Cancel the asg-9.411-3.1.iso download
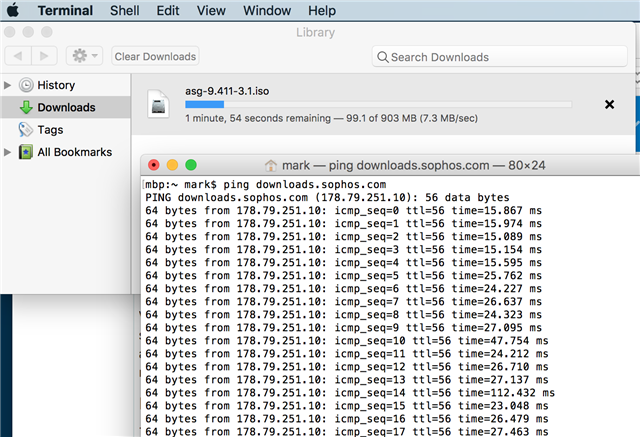The height and width of the screenshot is (437, 640). (609, 104)
